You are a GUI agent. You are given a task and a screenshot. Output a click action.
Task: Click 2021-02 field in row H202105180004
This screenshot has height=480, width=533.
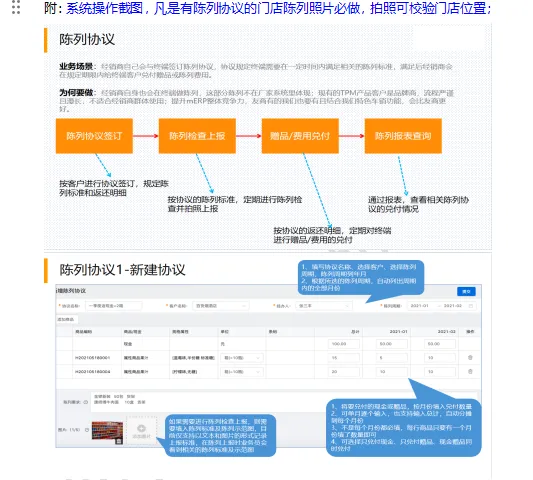(440, 372)
